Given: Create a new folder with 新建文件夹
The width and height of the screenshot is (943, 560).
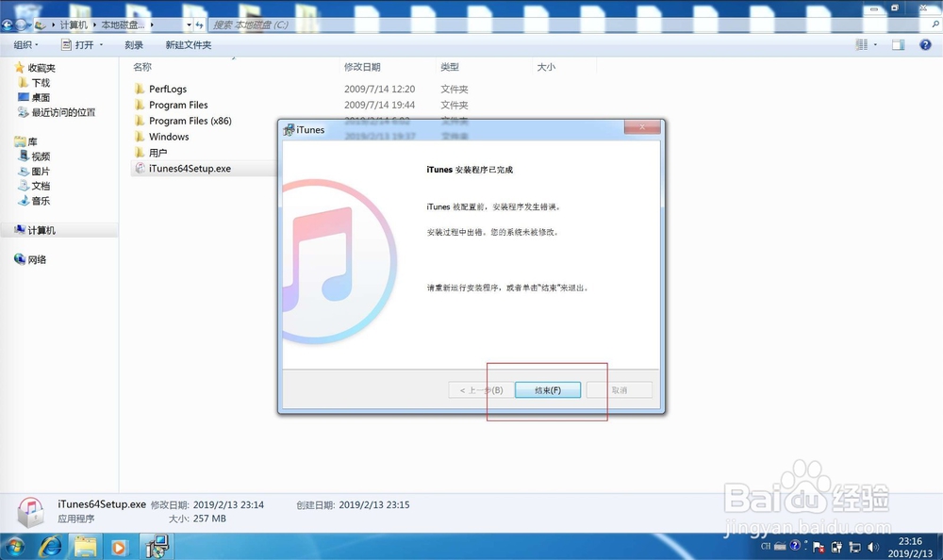Looking at the screenshot, I should tap(189, 45).
